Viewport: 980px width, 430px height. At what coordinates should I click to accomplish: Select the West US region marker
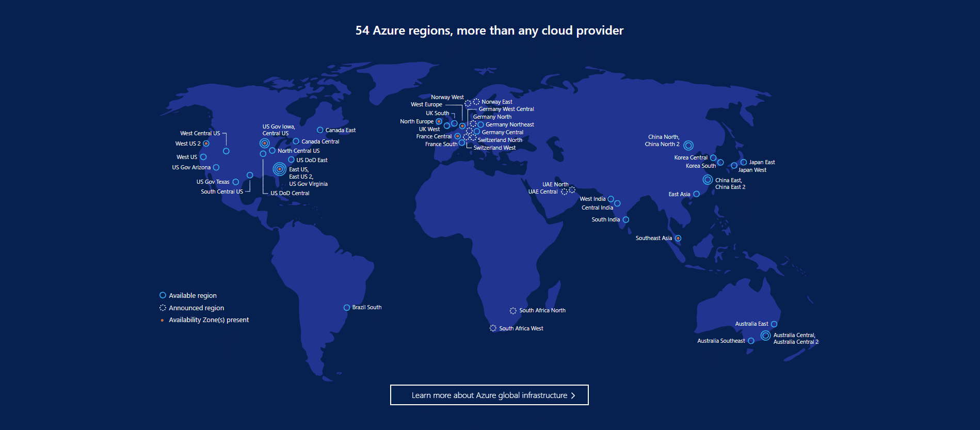click(x=203, y=157)
